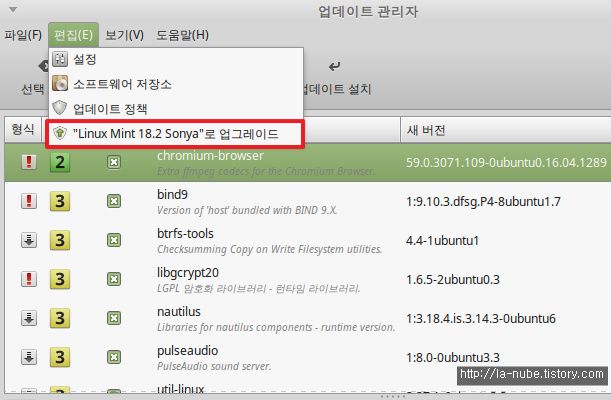
Task: Open the 도움말(H) menu
Action: (182, 35)
